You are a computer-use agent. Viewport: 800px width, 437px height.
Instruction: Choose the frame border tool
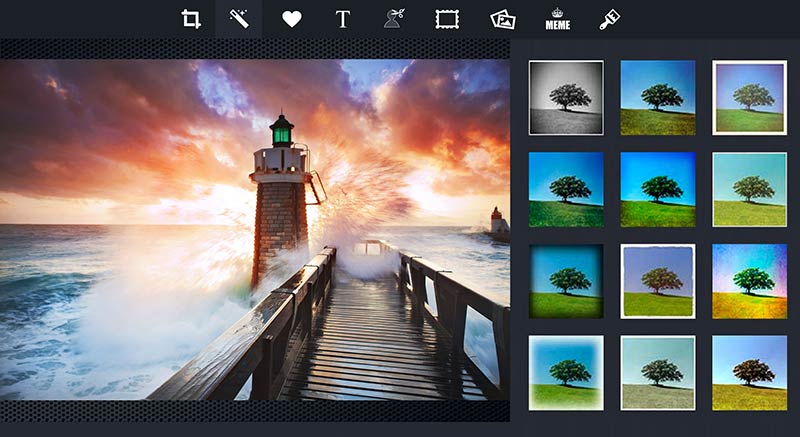446,19
